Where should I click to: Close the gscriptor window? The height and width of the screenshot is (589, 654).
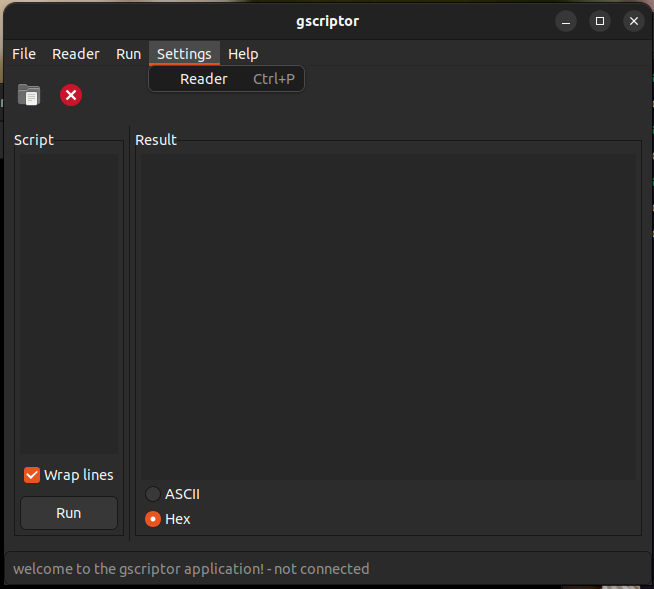tap(634, 21)
